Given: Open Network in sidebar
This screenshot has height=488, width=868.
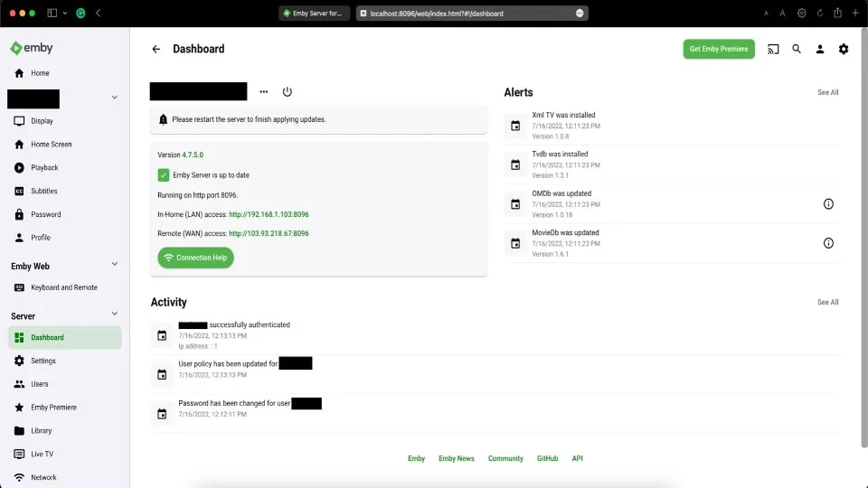Looking at the screenshot, I should [65, 477].
